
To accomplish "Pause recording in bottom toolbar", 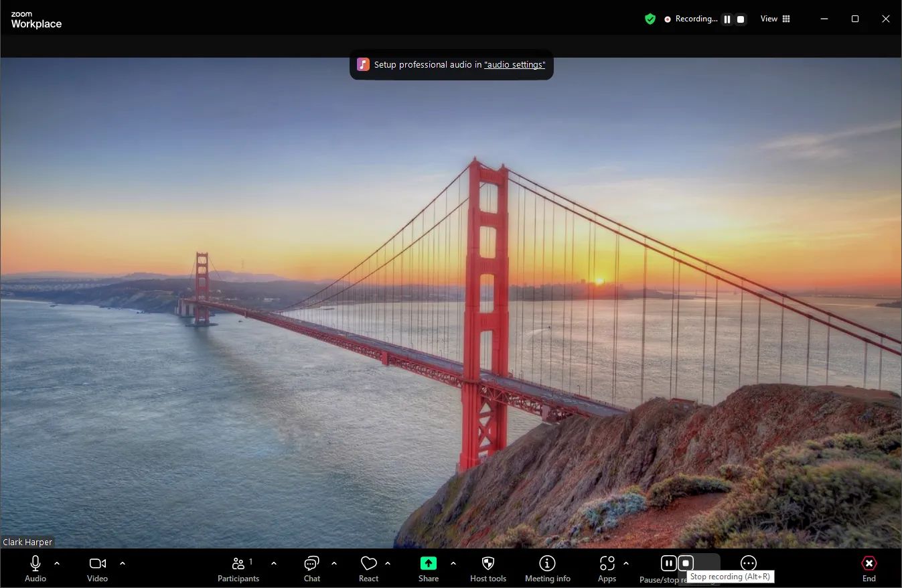I will click(668, 563).
